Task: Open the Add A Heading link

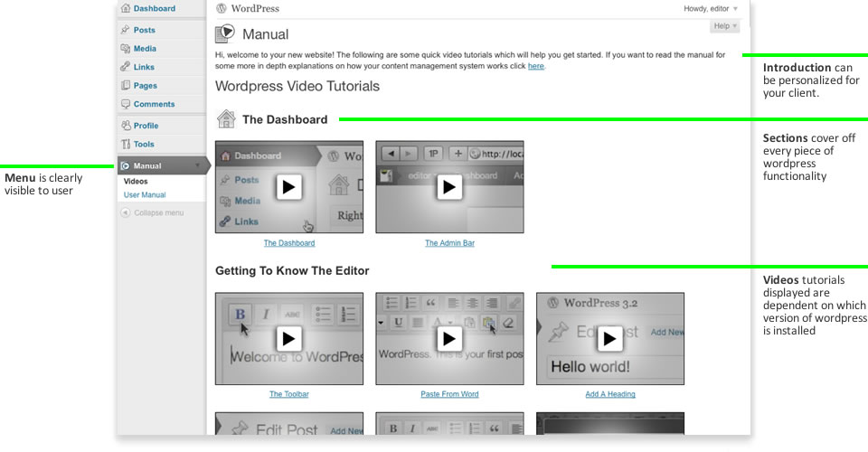Action: pos(610,394)
